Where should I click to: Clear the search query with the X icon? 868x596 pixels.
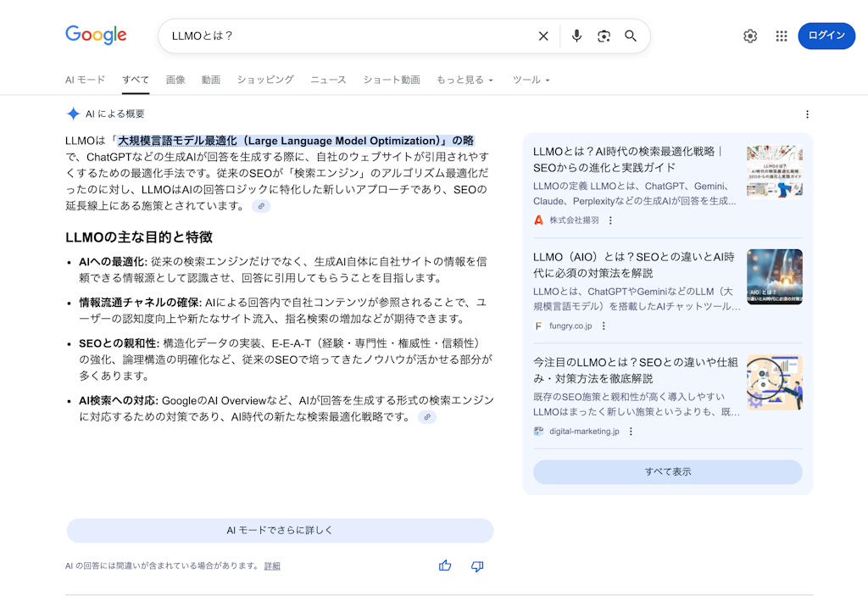tap(543, 36)
